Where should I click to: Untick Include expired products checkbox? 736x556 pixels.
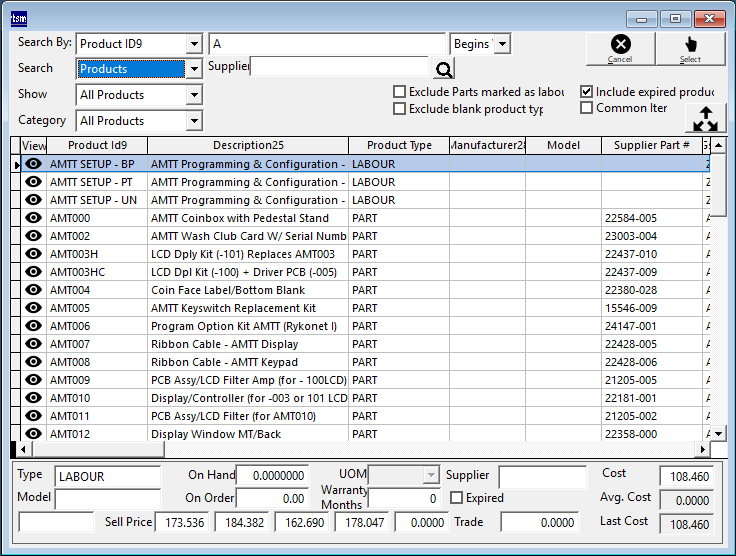586,91
